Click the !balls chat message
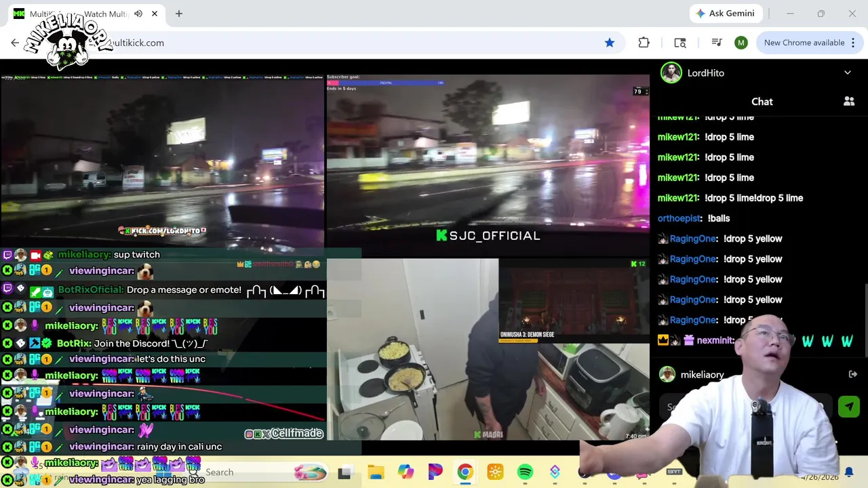The width and height of the screenshot is (868, 488). (719, 218)
